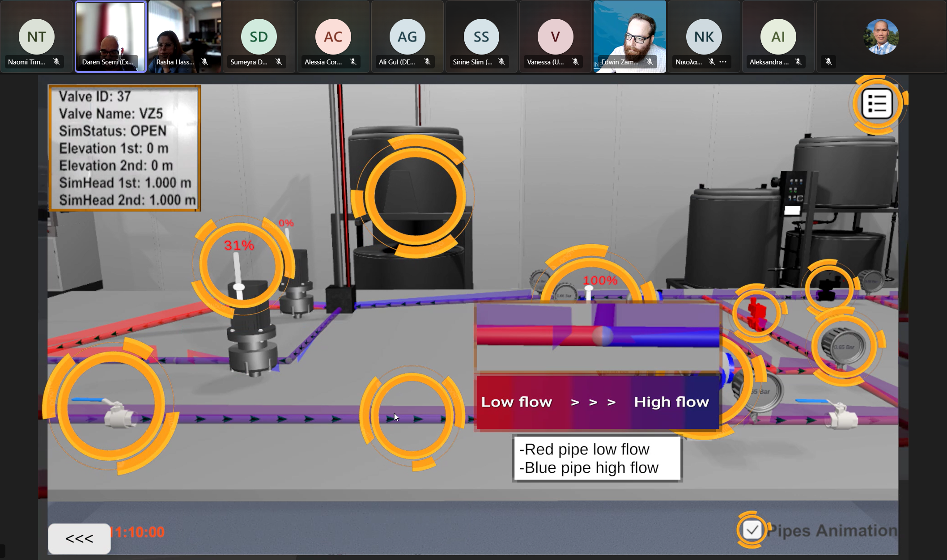Open more options for Νικολα participant
947x560 pixels.
[723, 62]
